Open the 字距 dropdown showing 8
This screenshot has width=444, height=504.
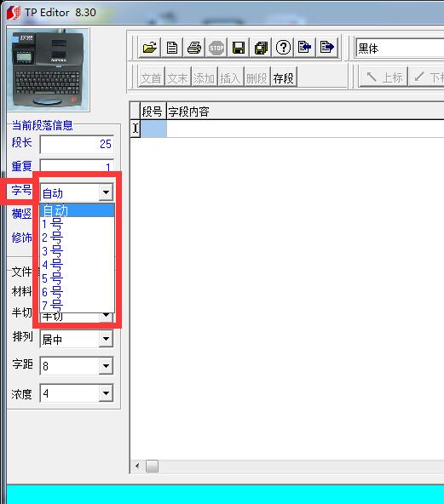point(106,366)
